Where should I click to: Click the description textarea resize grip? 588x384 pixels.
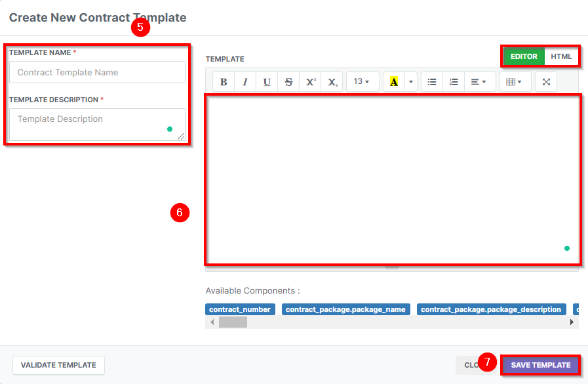181,136
